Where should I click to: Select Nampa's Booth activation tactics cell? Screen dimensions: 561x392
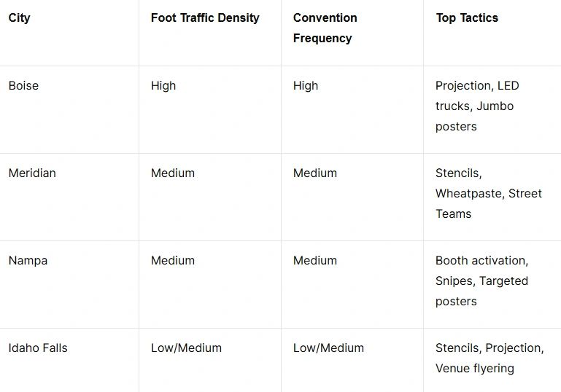click(481, 281)
